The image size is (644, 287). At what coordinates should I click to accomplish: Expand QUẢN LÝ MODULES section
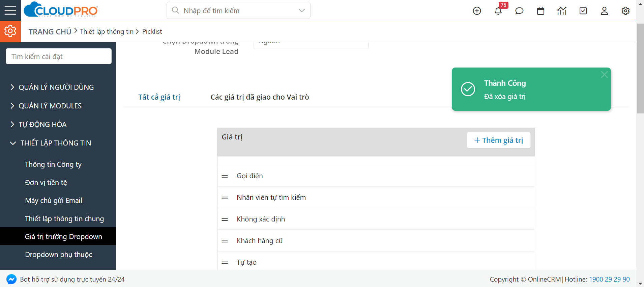[x=46, y=106]
